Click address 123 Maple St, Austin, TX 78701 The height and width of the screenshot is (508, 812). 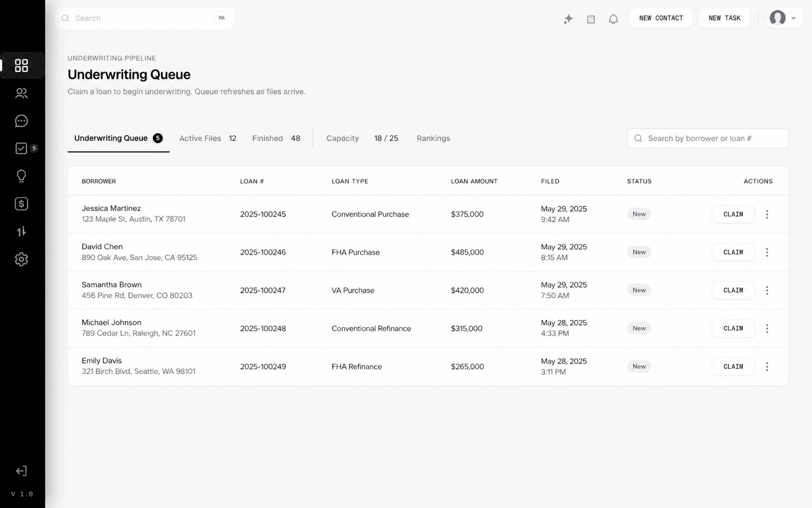click(134, 219)
